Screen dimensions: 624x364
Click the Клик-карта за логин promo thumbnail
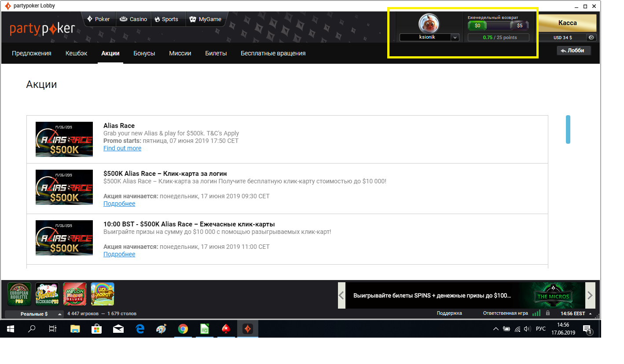coord(64,187)
